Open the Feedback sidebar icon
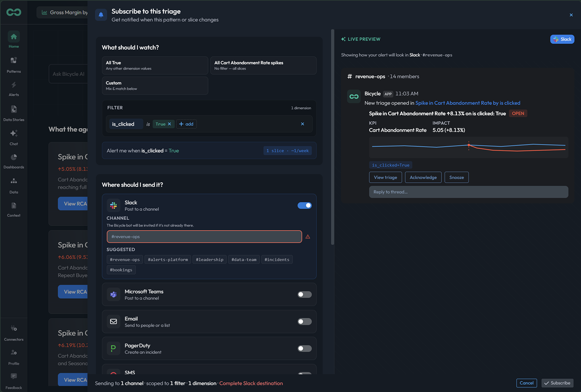This screenshot has height=392, width=581. (x=14, y=377)
